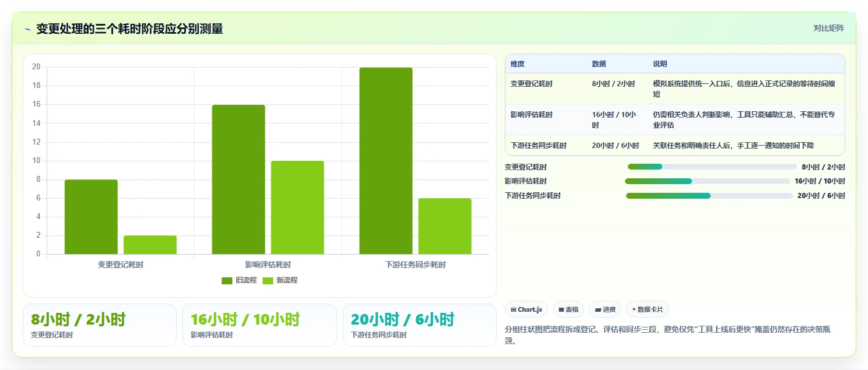
Task: Click the title 变更处理的三个耗时阶段应分别测量
Action: click(129, 29)
